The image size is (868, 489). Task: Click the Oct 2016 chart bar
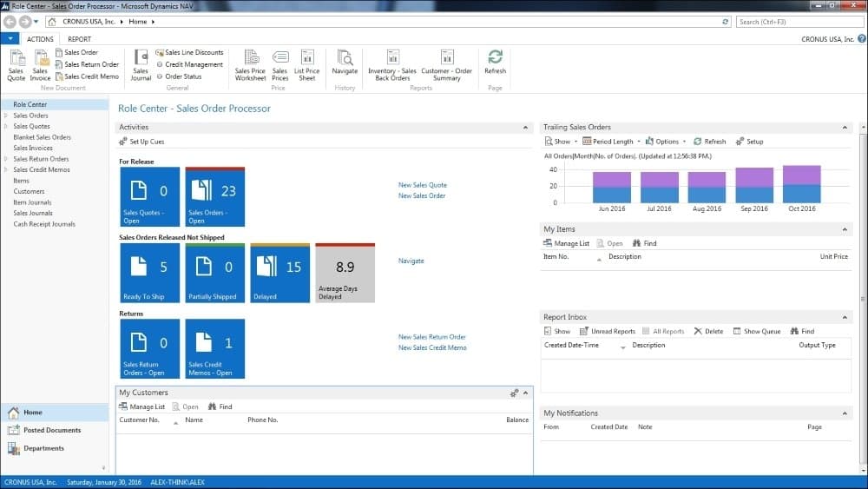(x=801, y=184)
